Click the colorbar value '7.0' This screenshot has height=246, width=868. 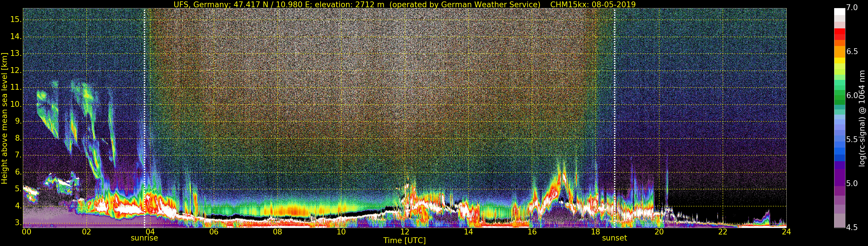pos(852,8)
